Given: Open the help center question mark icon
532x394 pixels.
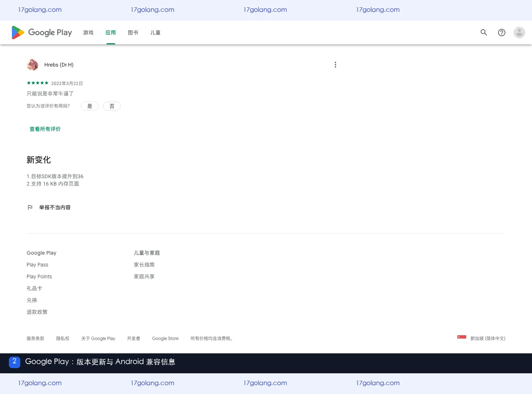Looking at the screenshot, I should pyautogui.click(x=502, y=33).
